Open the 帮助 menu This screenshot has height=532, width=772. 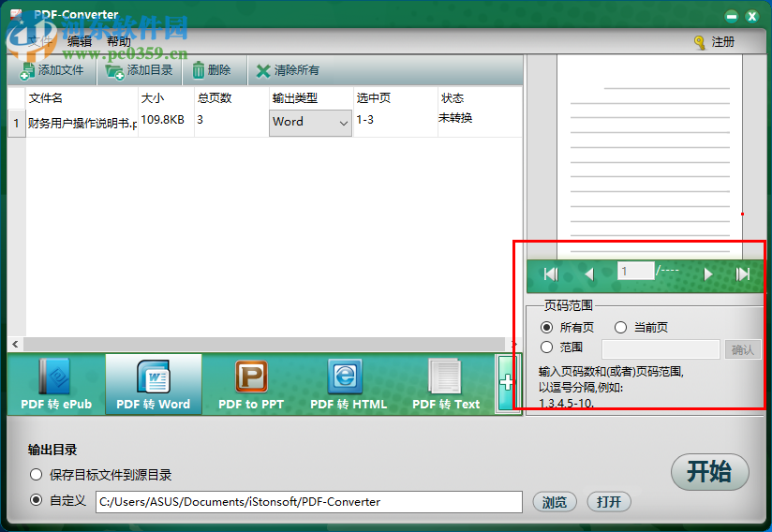pyautogui.click(x=119, y=42)
